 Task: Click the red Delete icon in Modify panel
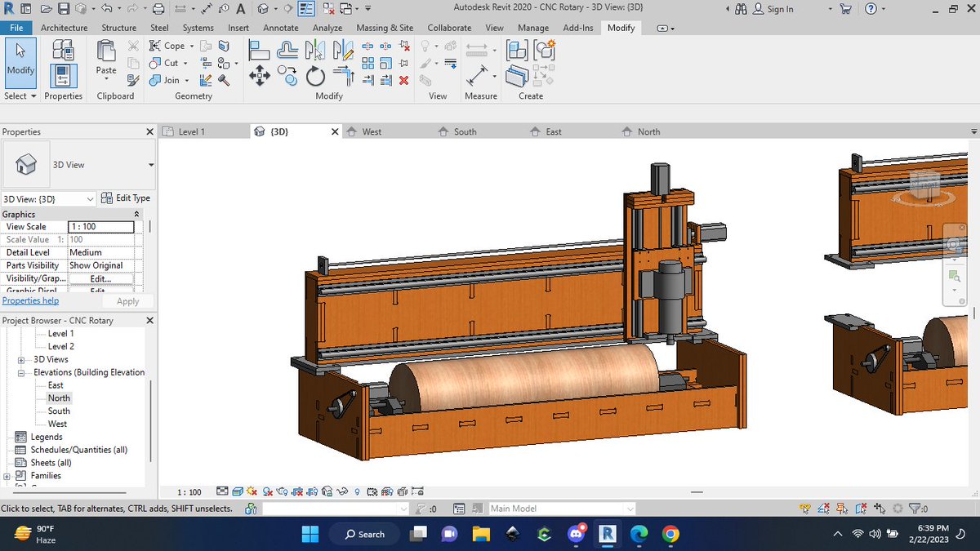[403, 81]
